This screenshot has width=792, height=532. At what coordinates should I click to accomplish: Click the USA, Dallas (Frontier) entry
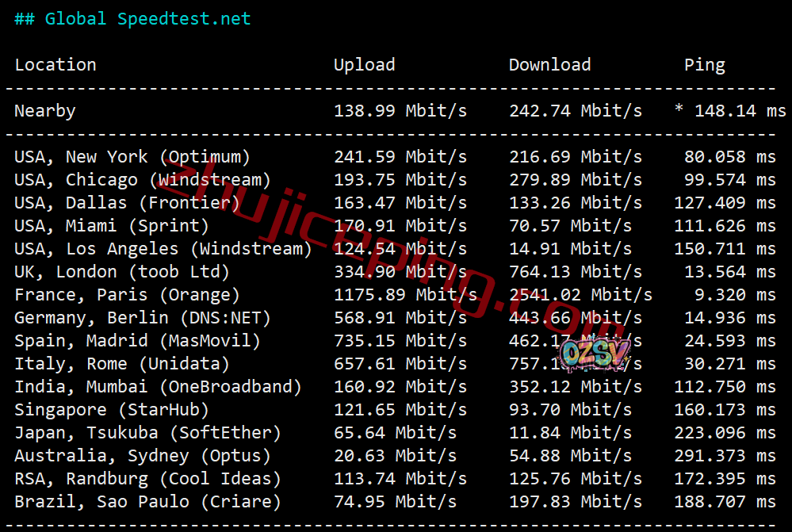[127, 203]
